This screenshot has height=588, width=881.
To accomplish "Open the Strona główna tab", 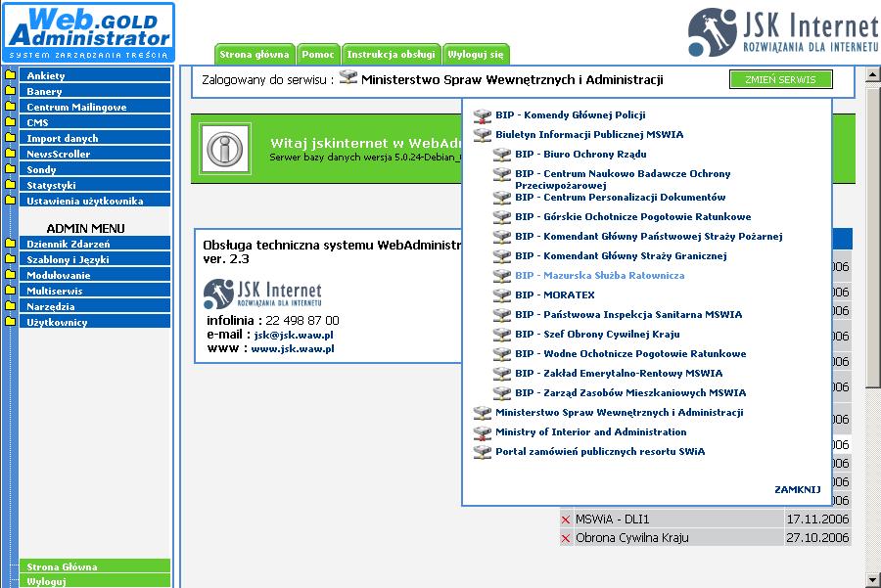I will coord(255,55).
